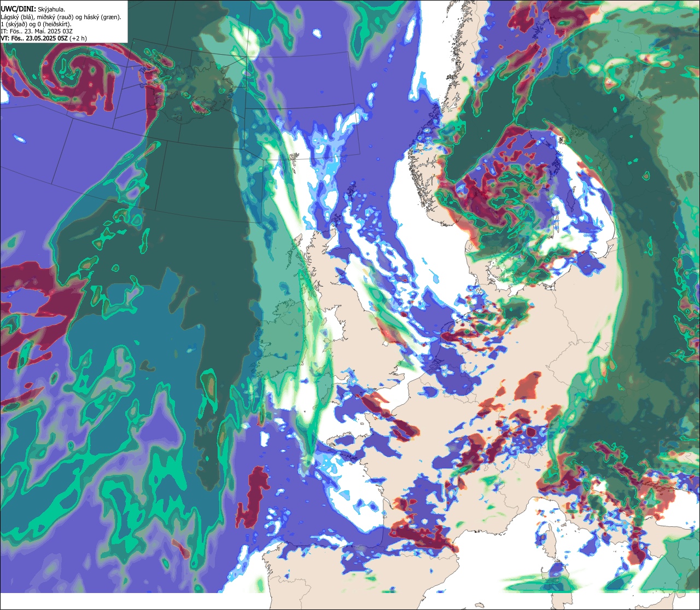Click the 'VT: Fös.. 23.05.2025 05Z (+2 h)' line
Viewport: 700px width, 610px height.
coord(44,38)
